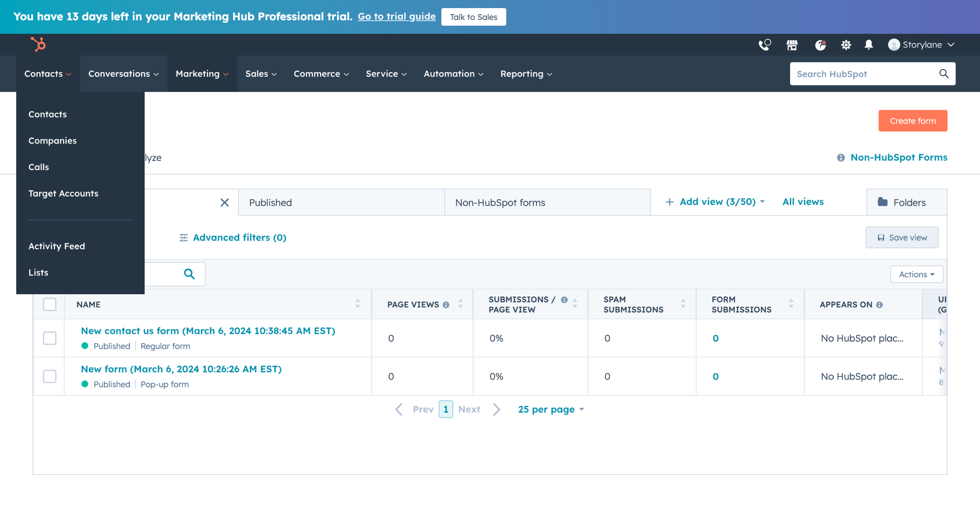Sort by Name column arrows
This screenshot has width=980, height=526.
pos(358,304)
